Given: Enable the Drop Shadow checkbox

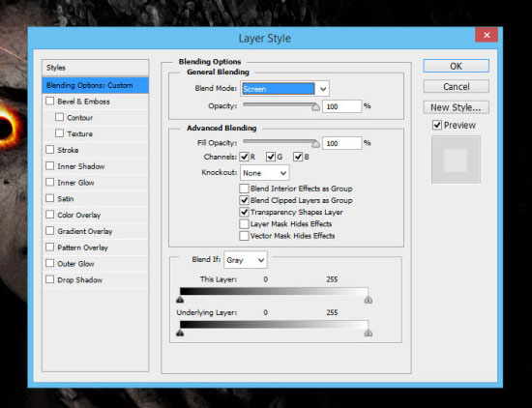Looking at the screenshot, I should [50, 279].
